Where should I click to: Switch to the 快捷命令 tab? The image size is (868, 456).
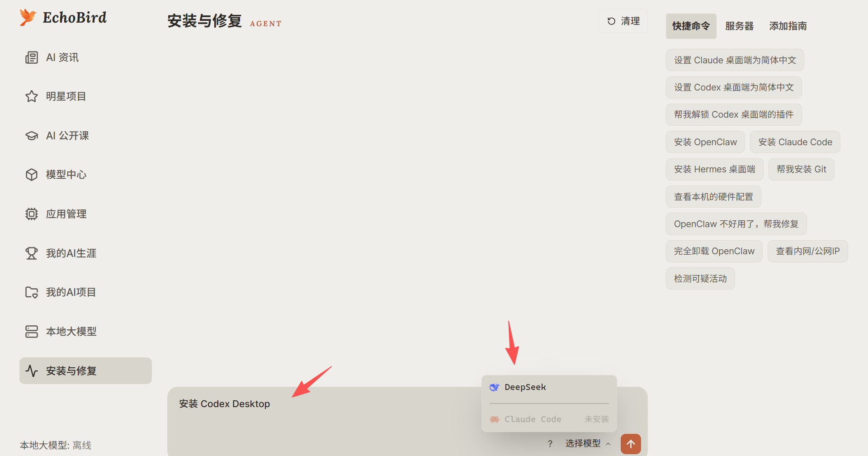pos(691,26)
